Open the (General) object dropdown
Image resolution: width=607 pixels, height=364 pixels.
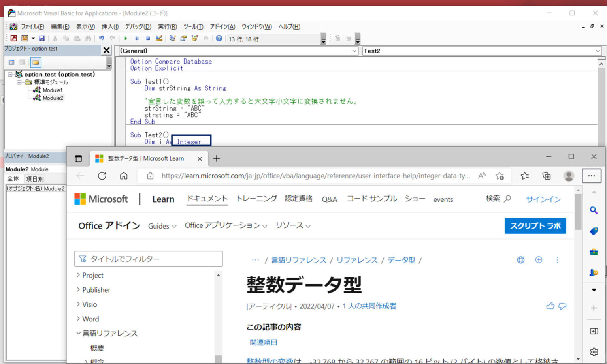click(354, 51)
